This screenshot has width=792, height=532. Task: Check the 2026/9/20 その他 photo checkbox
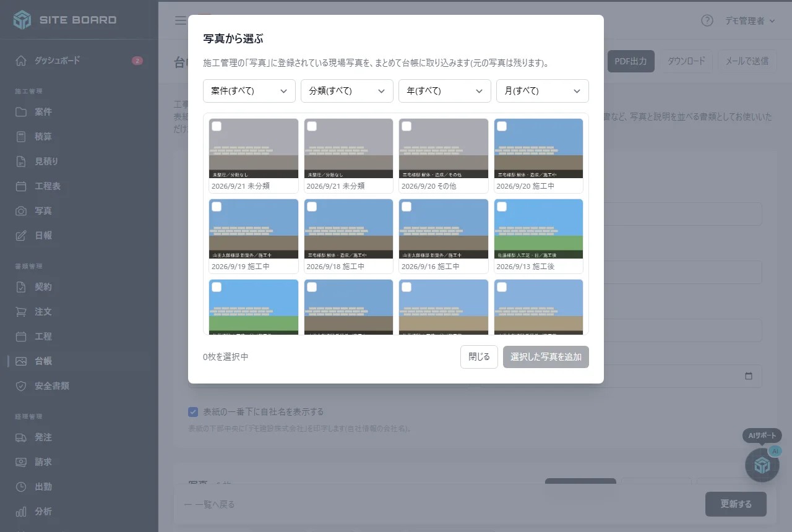pyautogui.click(x=407, y=126)
